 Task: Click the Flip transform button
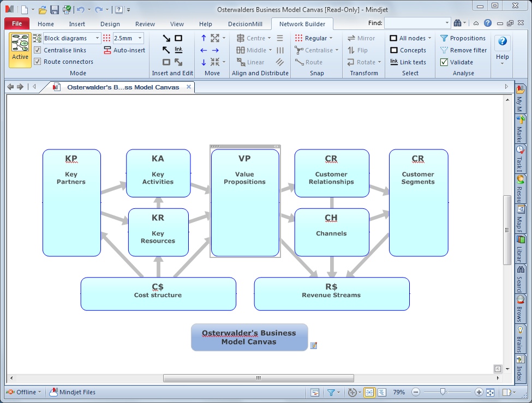357,50
